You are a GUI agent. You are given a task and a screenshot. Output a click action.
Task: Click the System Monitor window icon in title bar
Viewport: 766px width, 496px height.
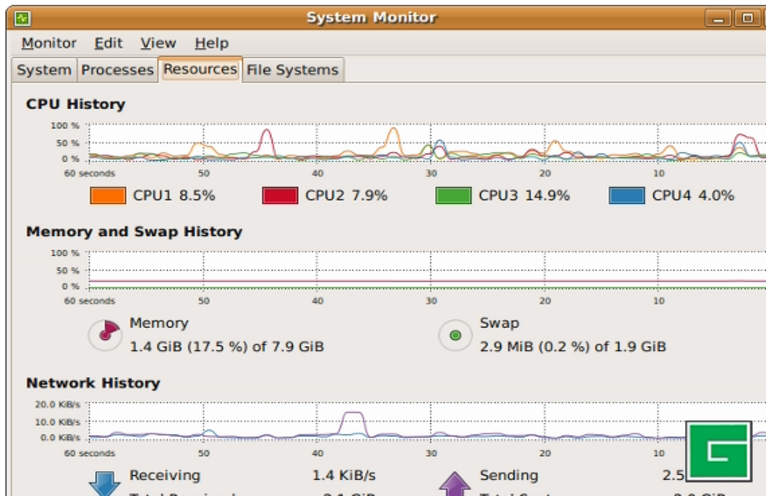[22, 18]
